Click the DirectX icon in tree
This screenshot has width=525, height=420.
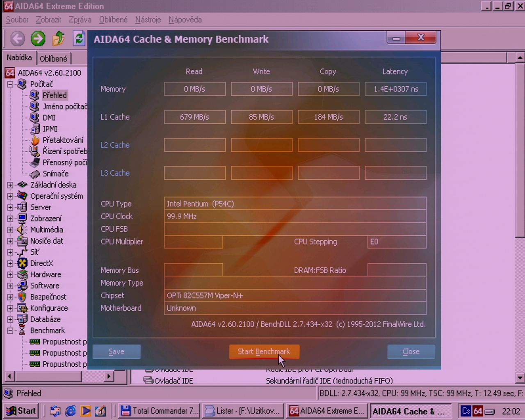tap(22, 263)
